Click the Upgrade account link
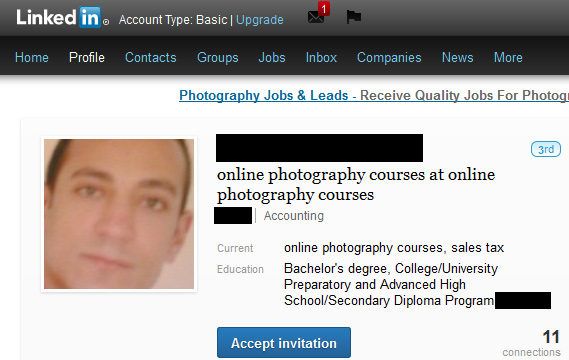 [x=260, y=20]
